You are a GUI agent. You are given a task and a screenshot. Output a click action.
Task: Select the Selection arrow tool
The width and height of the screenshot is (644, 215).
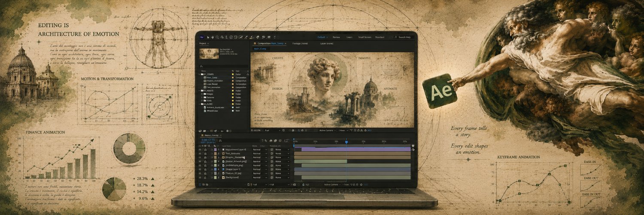pos(208,37)
